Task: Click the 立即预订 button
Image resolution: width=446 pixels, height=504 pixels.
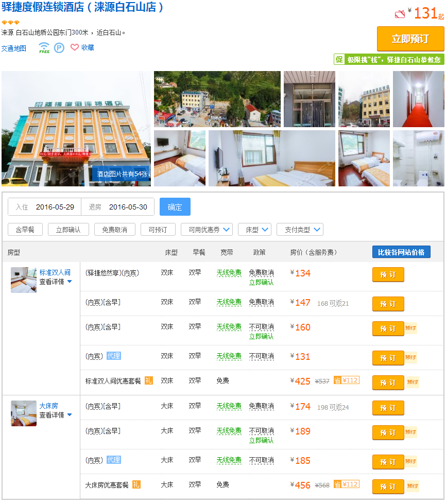Action: 410,39
